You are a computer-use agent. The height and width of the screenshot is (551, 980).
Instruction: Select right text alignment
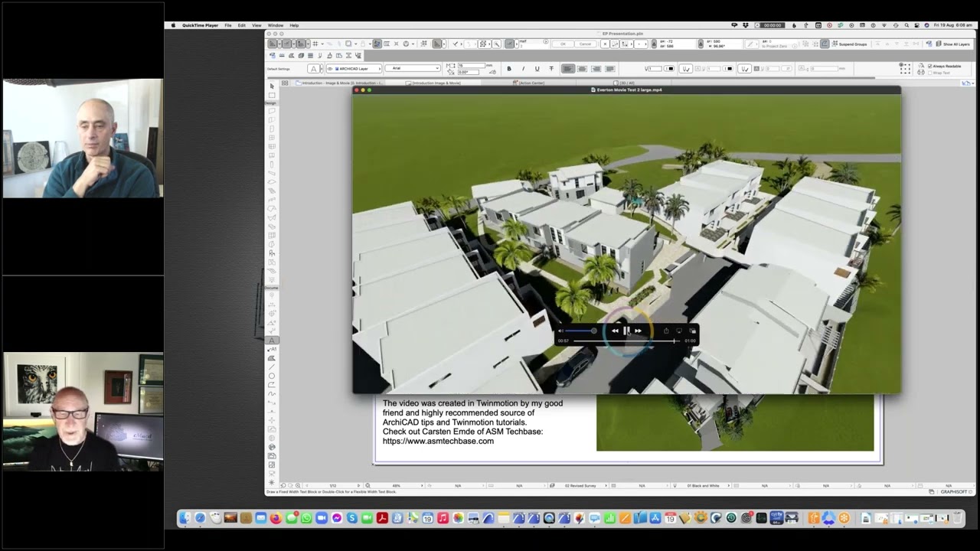[596, 69]
